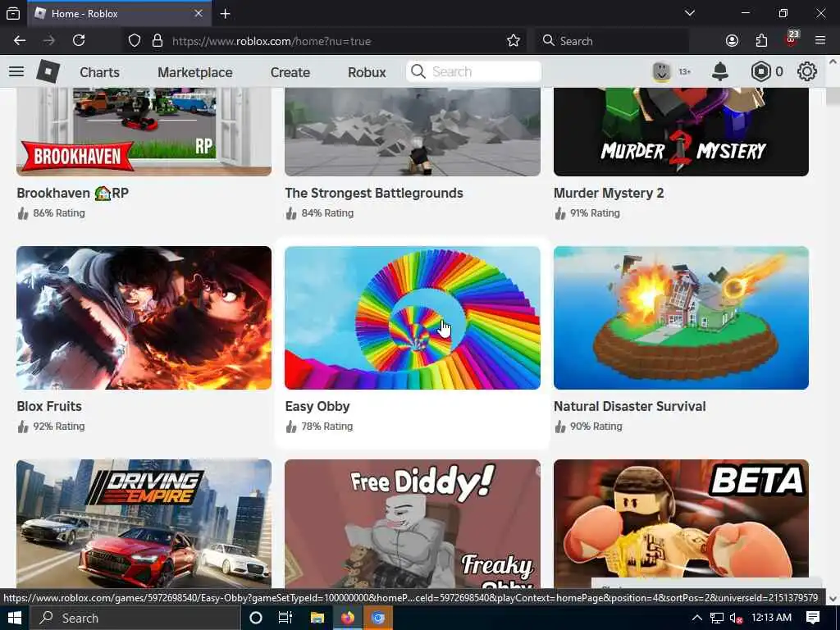Open the Murder Mystery 2 thumbnail

click(x=681, y=132)
